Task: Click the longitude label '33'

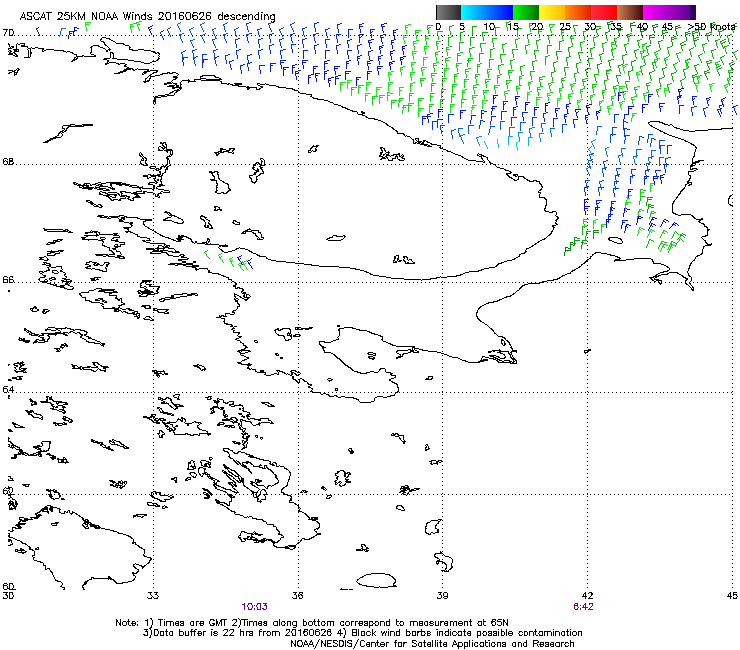Action: point(153,596)
